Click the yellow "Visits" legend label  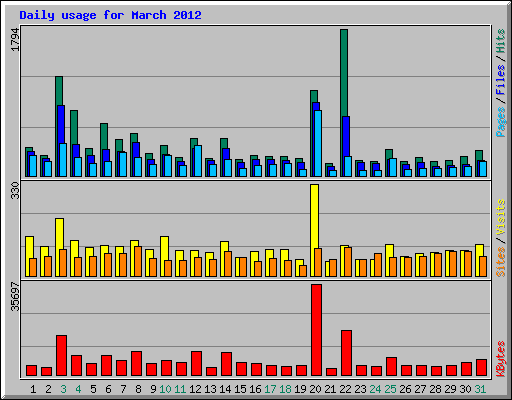[x=501, y=218]
